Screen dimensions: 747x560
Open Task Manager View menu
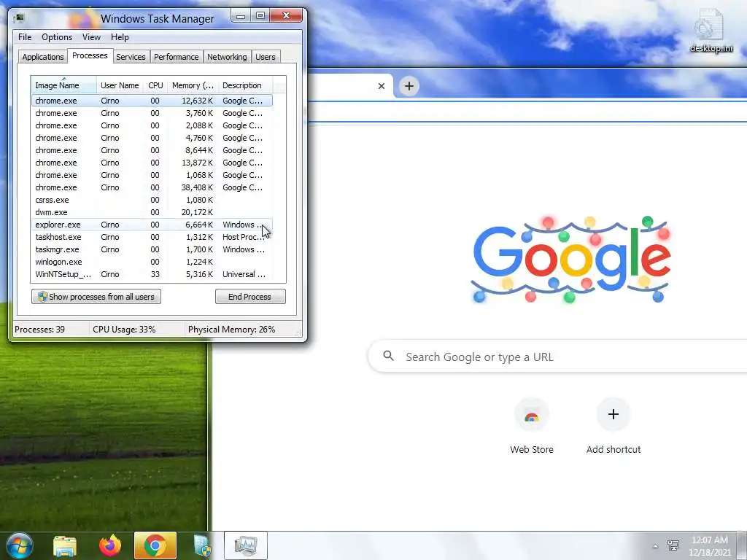(91, 37)
